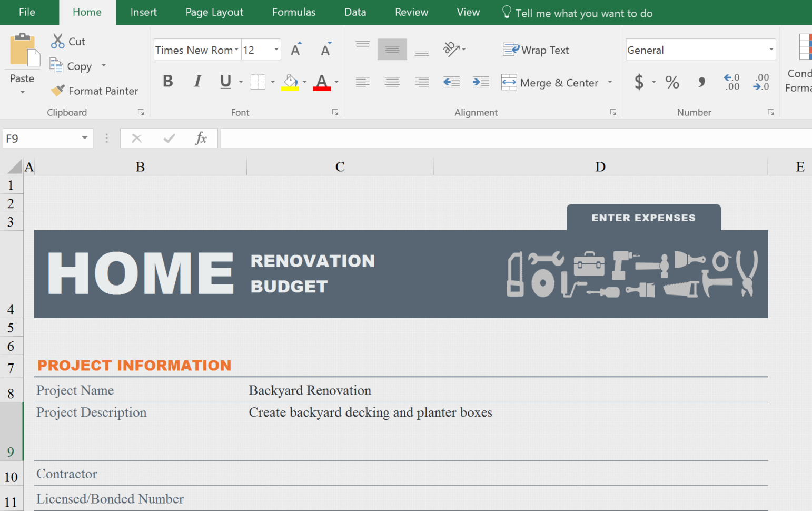
Task: Click the ENTER EXPENSES button
Action: [x=643, y=218]
